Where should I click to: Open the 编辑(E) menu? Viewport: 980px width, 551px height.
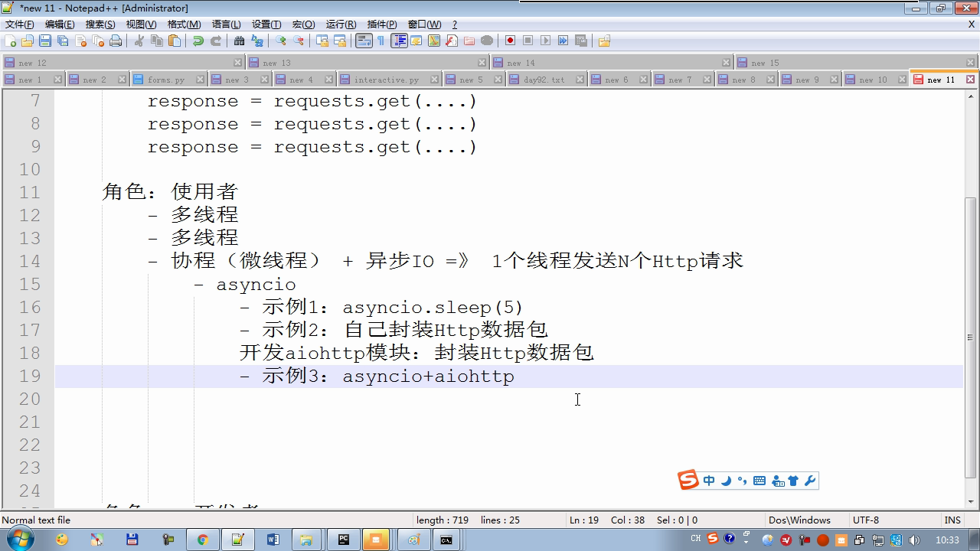click(x=60, y=24)
